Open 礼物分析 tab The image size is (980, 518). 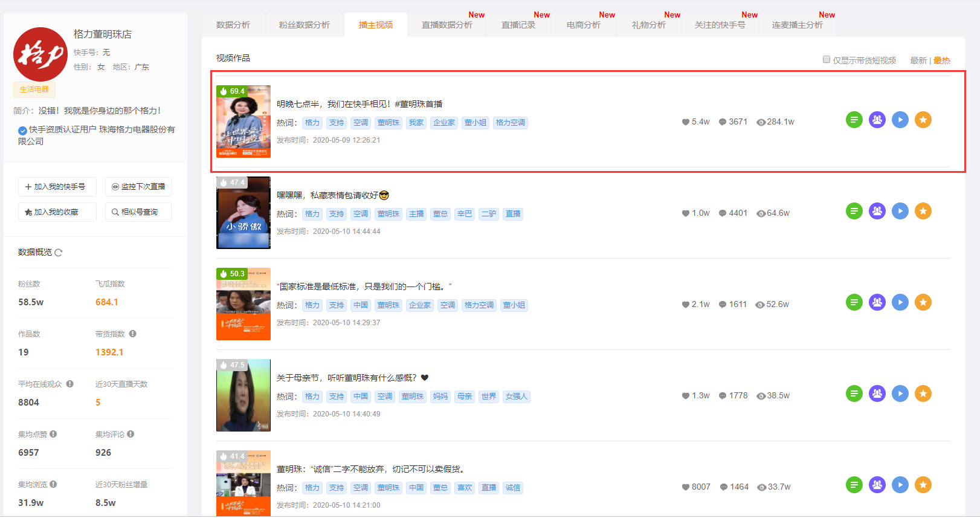[x=649, y=25]
